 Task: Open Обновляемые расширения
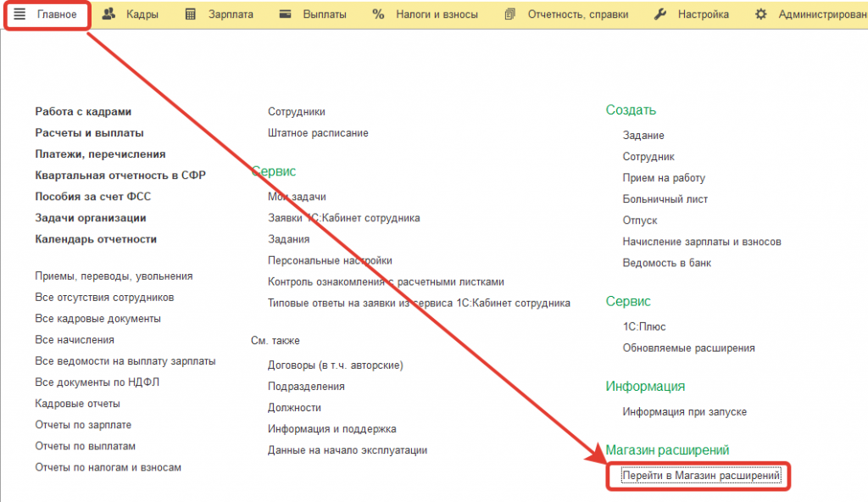(x=688, y=348)
